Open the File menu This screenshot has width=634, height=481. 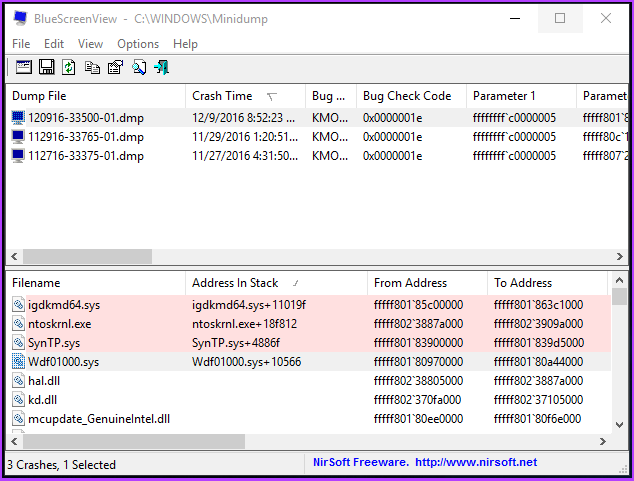click(x=21, y=44)
